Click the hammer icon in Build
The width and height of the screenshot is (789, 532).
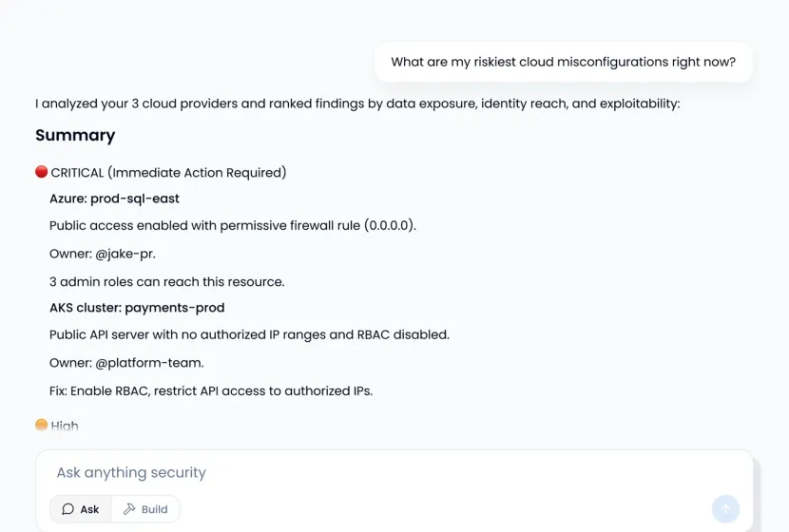129,509
